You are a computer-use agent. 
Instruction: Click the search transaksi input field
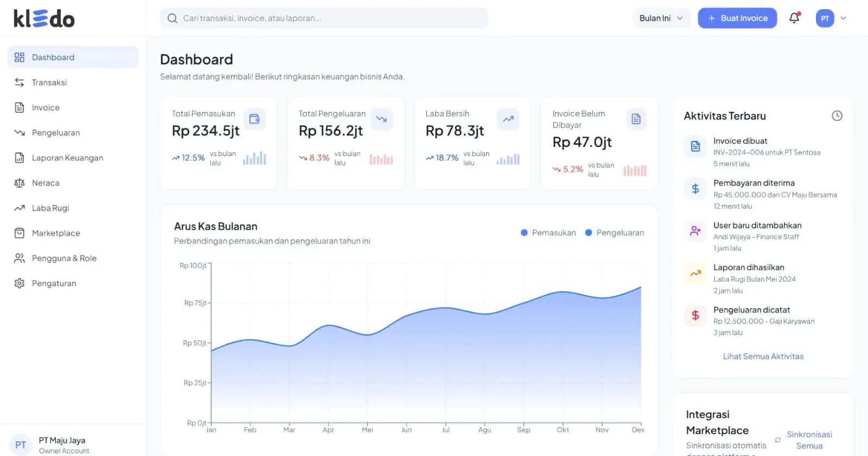[324, 18]
